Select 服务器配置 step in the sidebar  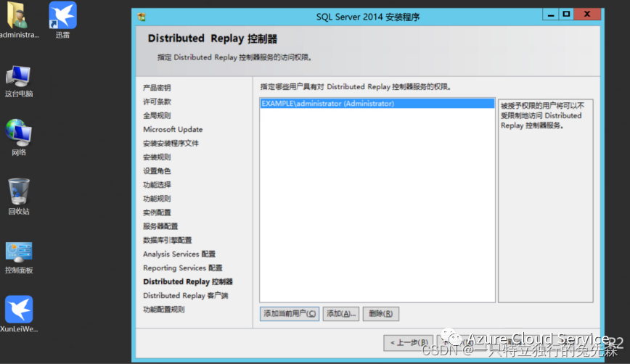(160, 226)
